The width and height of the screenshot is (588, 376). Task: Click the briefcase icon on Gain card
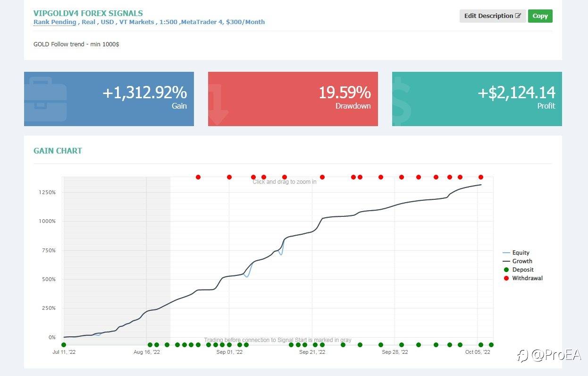45,99
